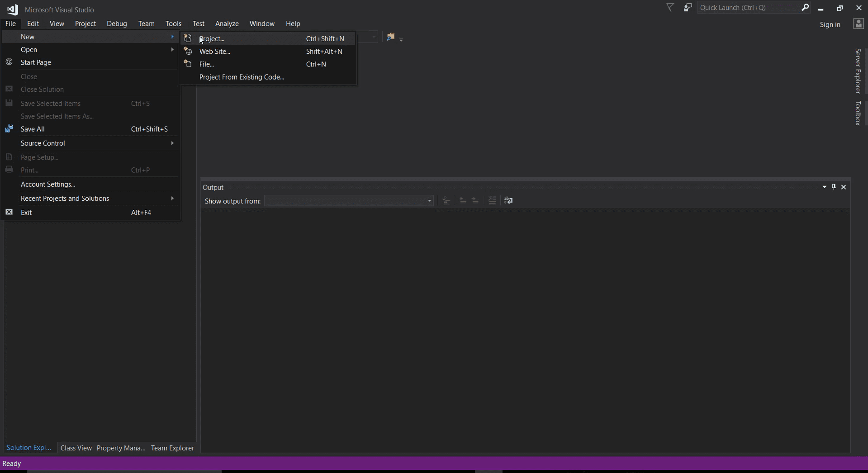Open the Test menu
The height and width of the screenshot is (473, 868).
199,24
